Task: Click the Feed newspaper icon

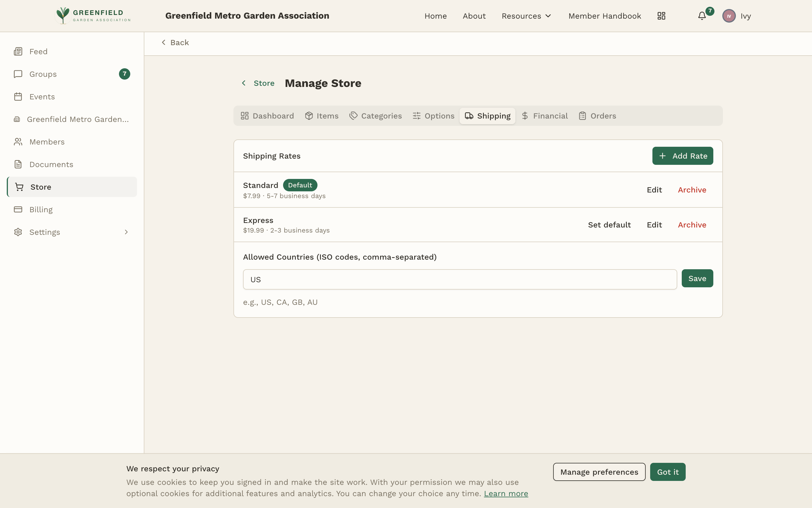Action: point(18,51)
